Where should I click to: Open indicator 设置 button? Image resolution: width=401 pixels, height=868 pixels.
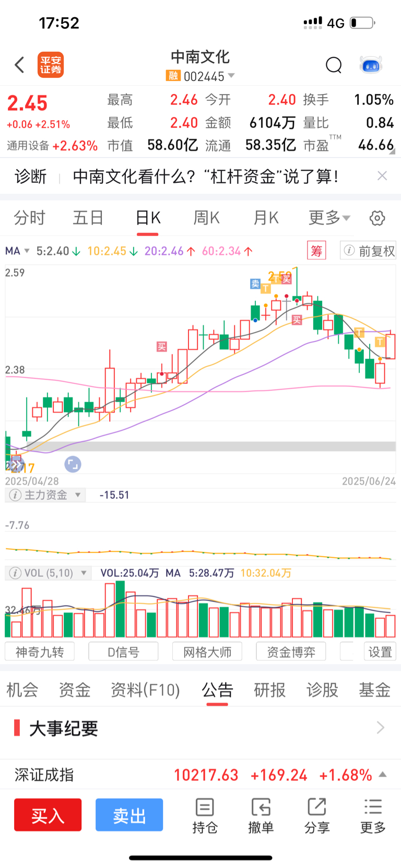(380, 652)
